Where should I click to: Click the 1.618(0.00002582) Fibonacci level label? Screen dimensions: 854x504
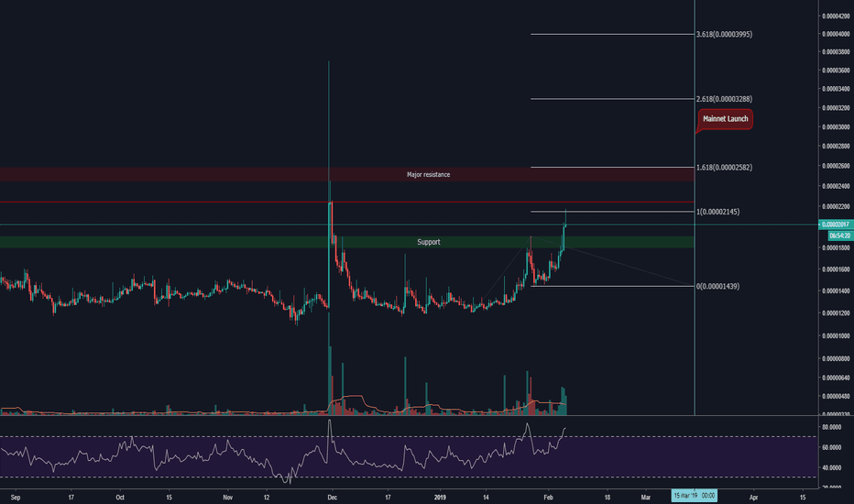(725, 168)
